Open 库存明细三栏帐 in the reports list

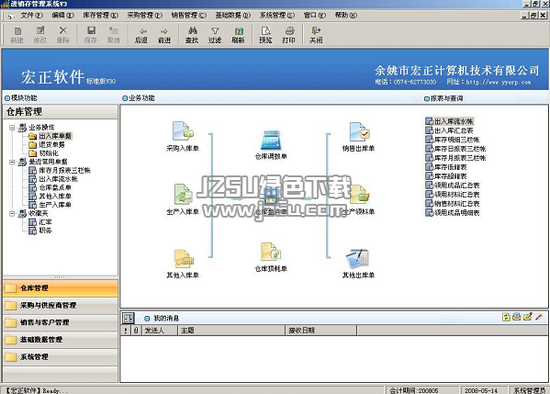click(x=457, y=140)
